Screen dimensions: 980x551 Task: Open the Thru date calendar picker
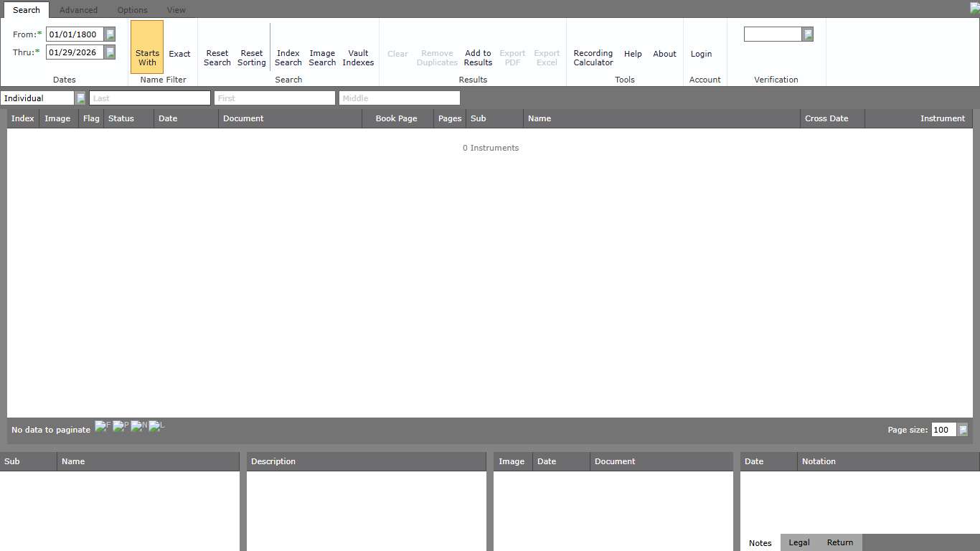click(110, 52)
